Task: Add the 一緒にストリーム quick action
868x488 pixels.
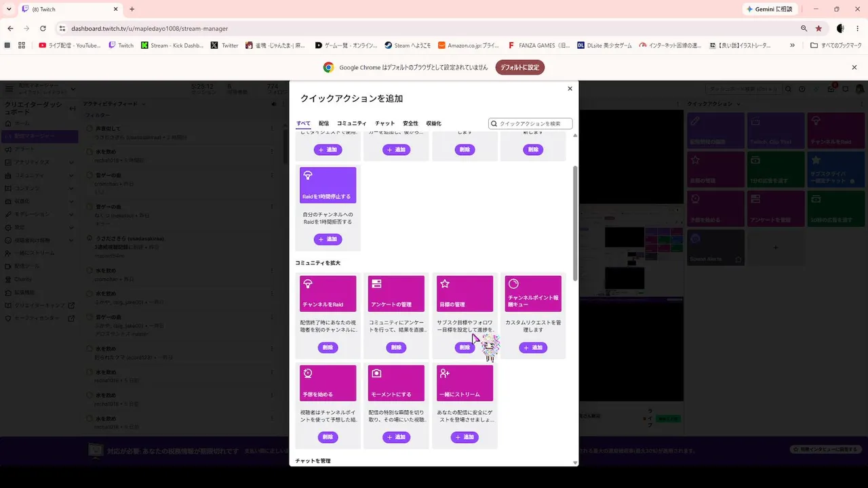Action: coord(465,437)
